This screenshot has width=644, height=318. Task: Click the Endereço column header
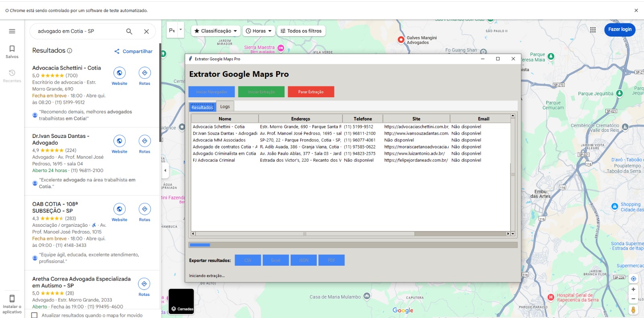301,119
